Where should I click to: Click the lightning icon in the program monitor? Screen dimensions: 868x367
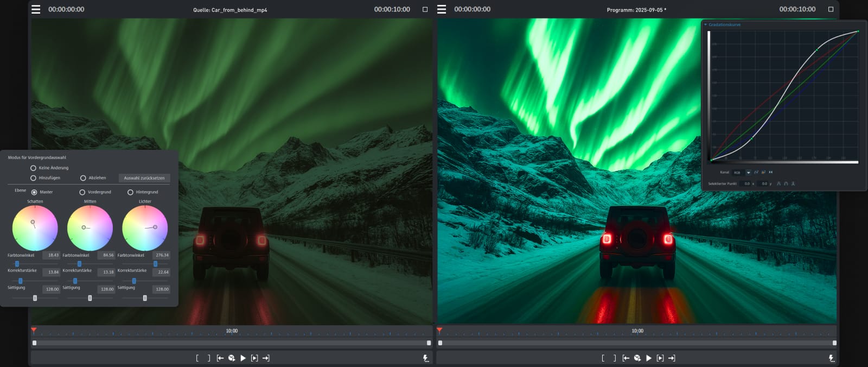coord(831,358)
